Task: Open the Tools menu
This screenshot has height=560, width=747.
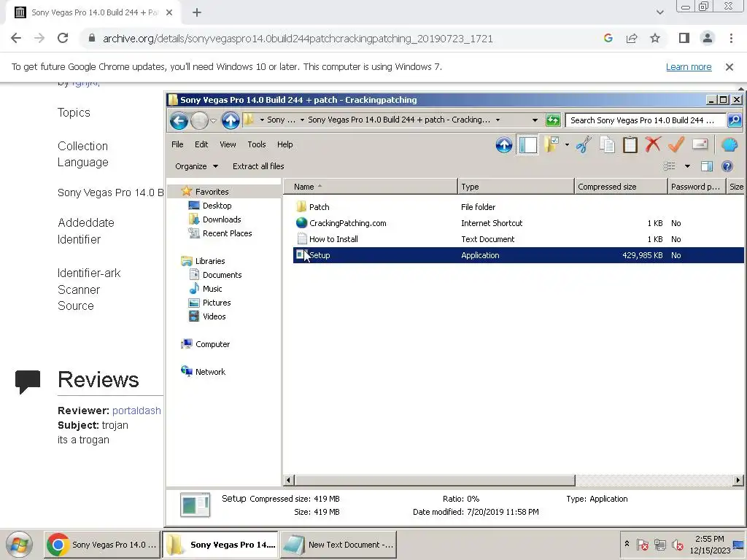Action: 256,144
